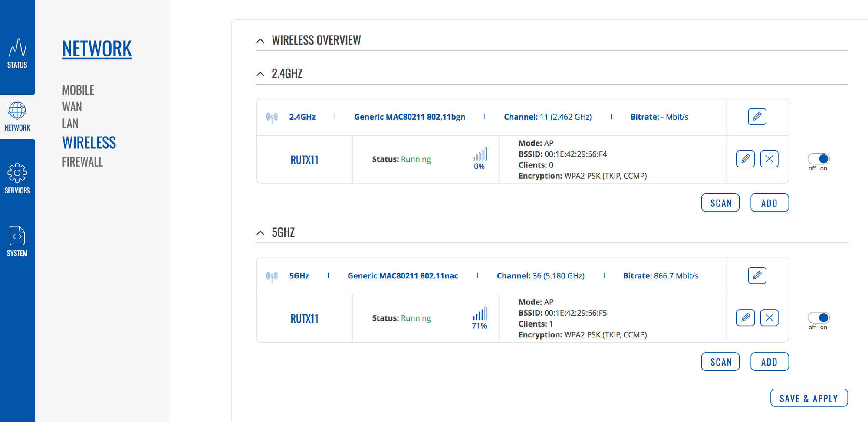Delete the 5GHz RUTX11 interface

pos(769,317)
